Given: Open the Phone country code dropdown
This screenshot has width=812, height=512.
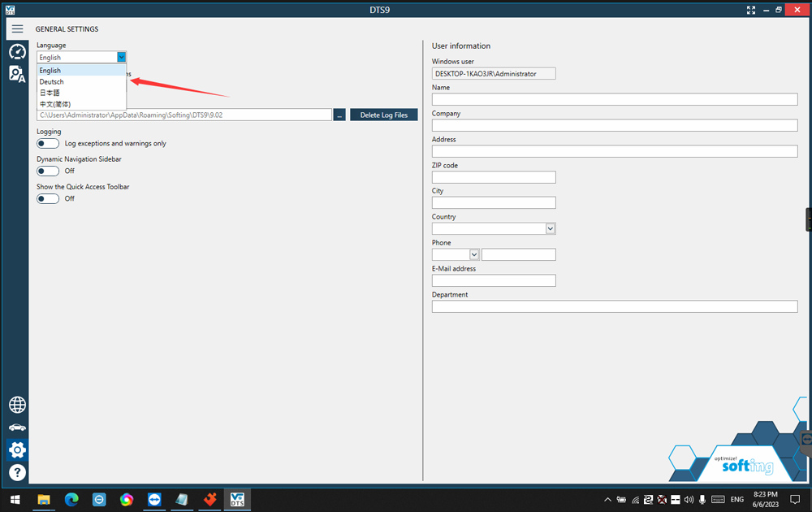Looking at the screenshot, I should (x=474, y=255).
